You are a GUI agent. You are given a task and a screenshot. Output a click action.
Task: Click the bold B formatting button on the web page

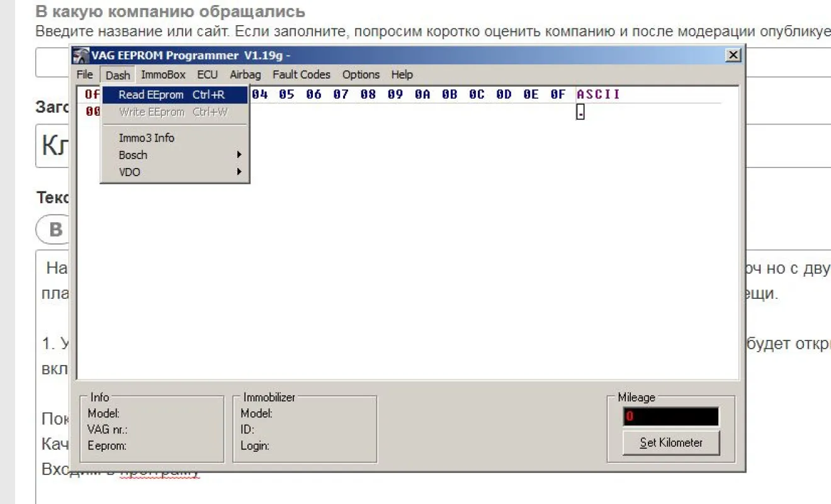click(x=55, y=230)
